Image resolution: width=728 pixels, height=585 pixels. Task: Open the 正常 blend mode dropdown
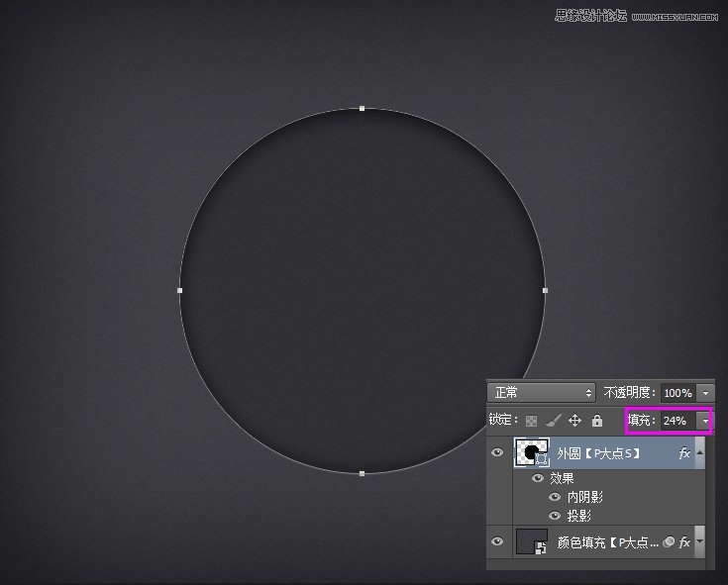pos(543,393)
